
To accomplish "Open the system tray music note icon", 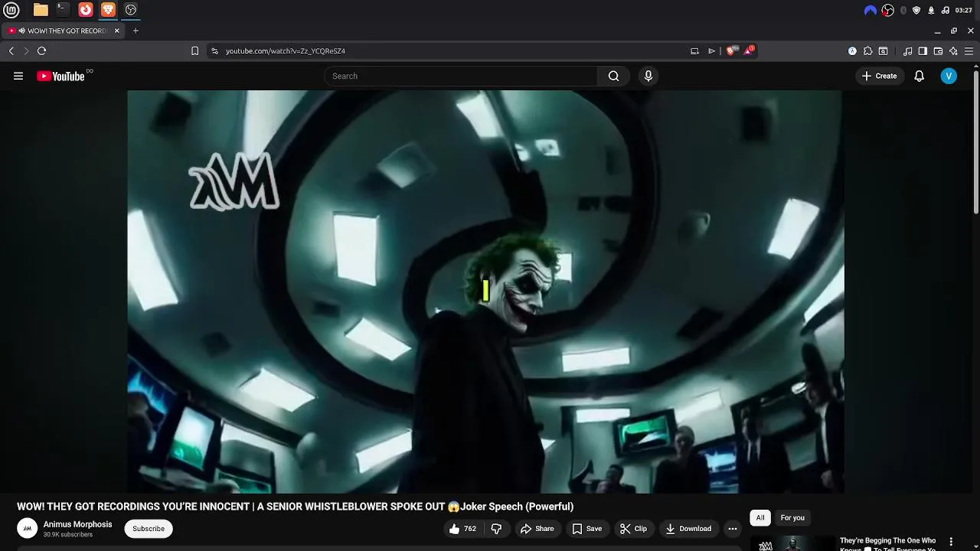I will coord(946,10).
